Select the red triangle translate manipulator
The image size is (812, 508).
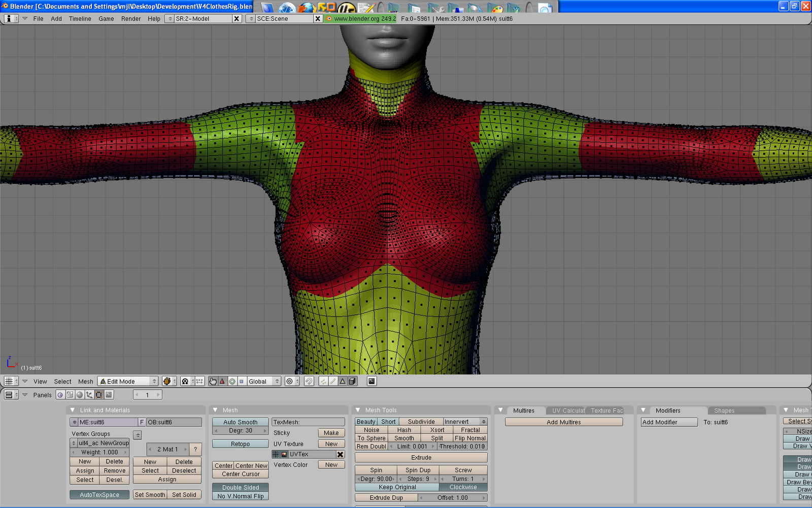tap(222, 382)
